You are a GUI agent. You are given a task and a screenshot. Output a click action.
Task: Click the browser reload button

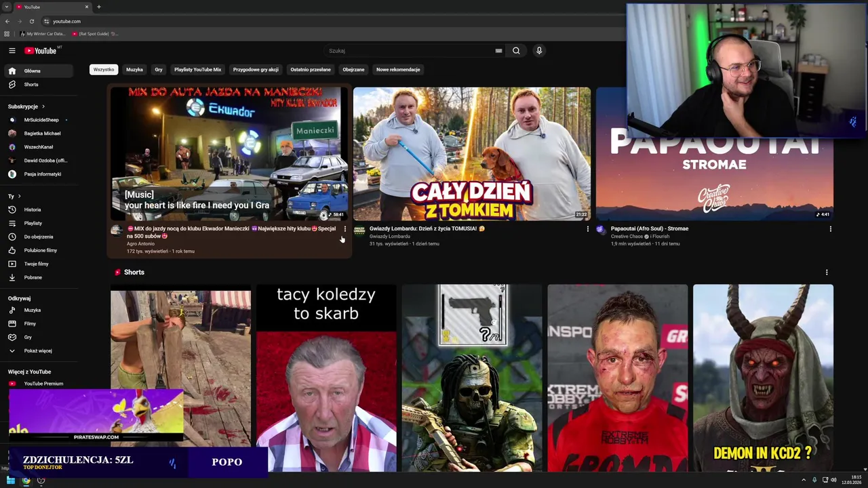click(31, 21)
